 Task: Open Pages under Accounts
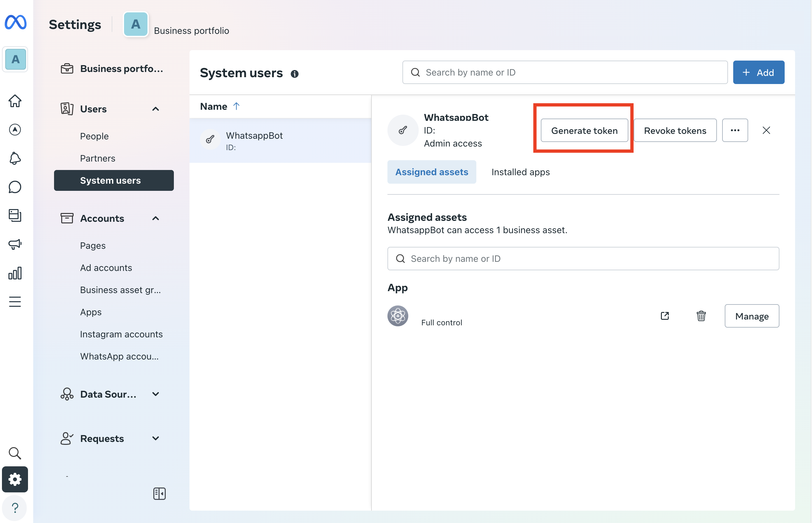[x=93, y=246]
